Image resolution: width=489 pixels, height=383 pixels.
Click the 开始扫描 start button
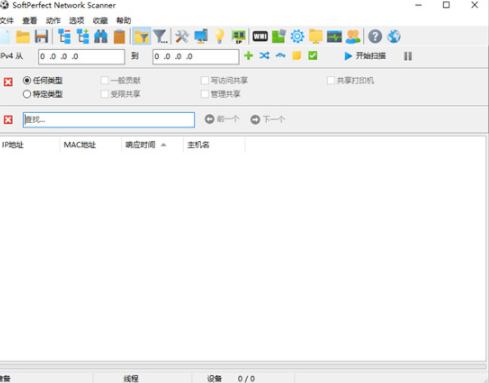[365, 56]
